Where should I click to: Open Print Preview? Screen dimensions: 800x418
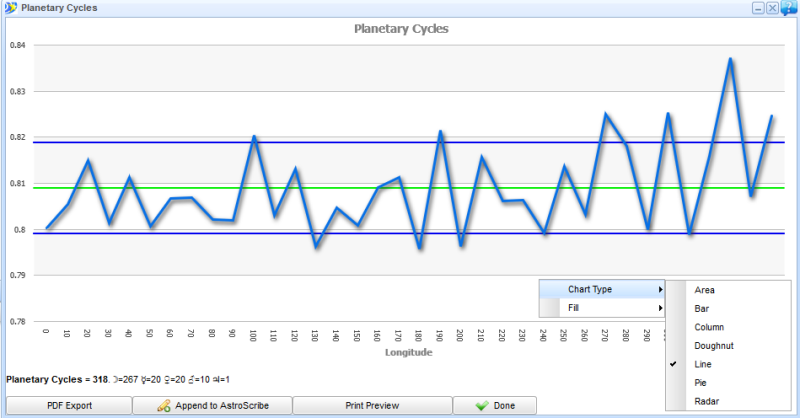(x=372, y=406)
